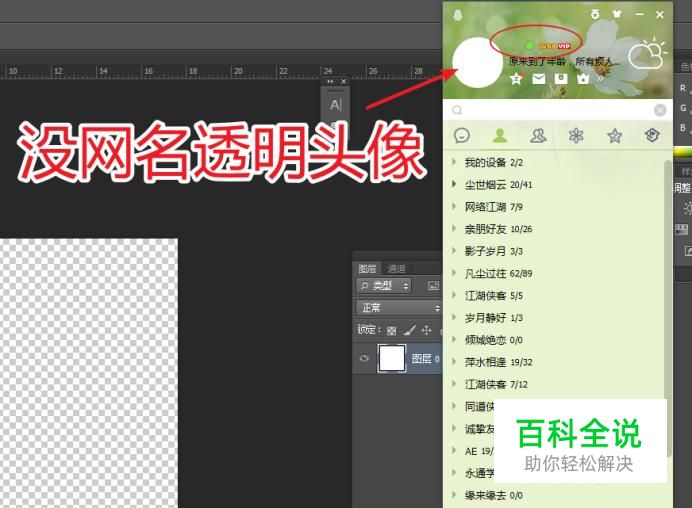This screenshot has width=692, height=508.
Task: Open the QQ wallet icon beside mail
Action: tap(560, 79)
